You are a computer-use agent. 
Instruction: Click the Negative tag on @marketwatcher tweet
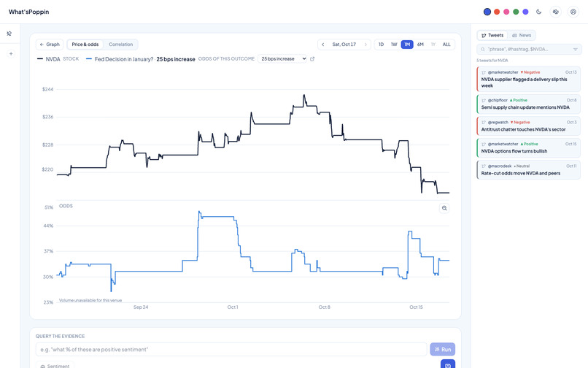(530, 72)
